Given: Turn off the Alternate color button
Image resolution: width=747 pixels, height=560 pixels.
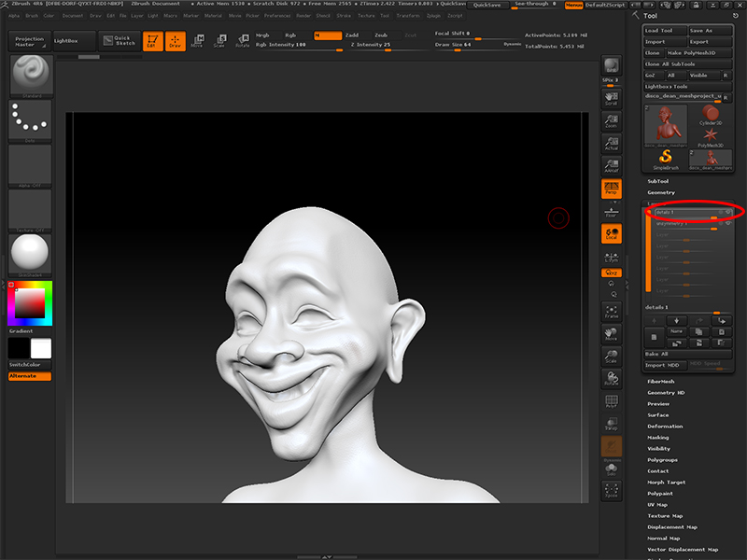Looking at the screenshot, I should click(30, 376).
